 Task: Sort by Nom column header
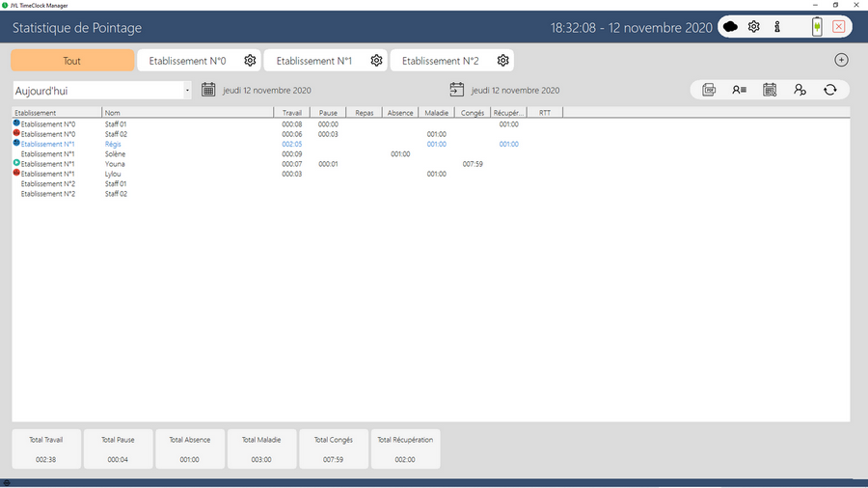tap(188, 112)
